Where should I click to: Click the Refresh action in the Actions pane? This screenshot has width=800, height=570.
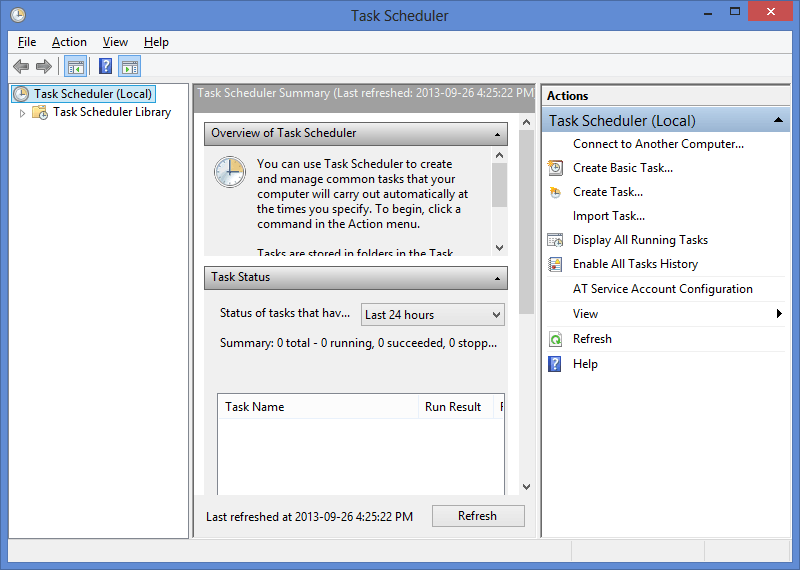click(x=592, y=339)
